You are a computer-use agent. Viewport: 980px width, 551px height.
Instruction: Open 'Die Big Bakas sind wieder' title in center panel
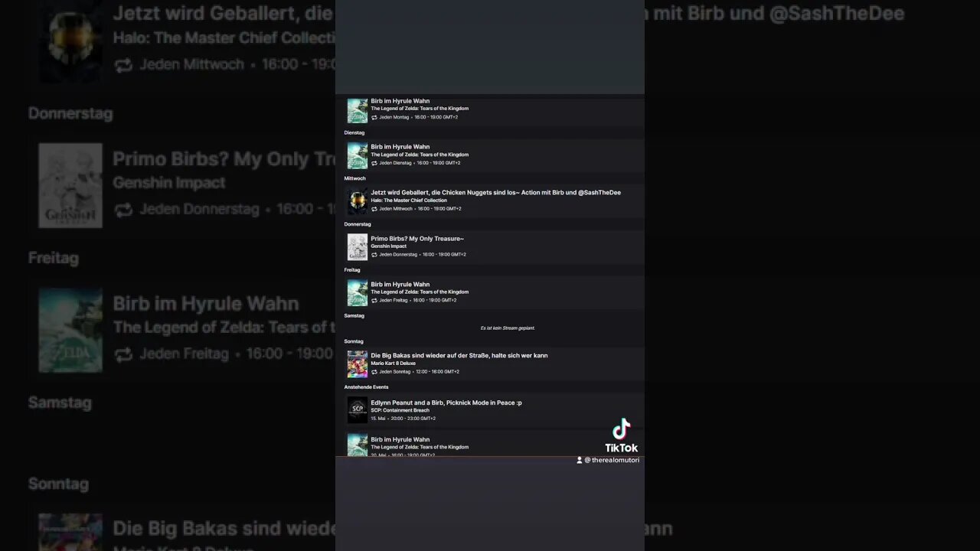[x=459, y=356]
